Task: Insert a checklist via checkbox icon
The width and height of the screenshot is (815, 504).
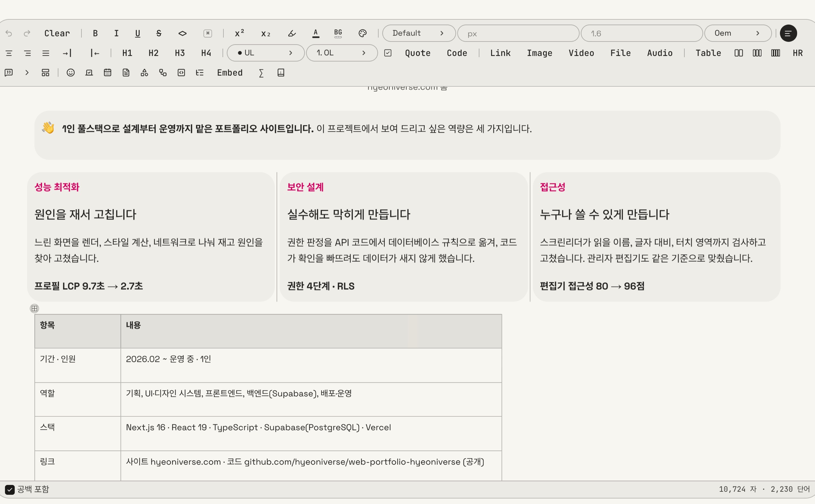Action: (x=387, y=53)
